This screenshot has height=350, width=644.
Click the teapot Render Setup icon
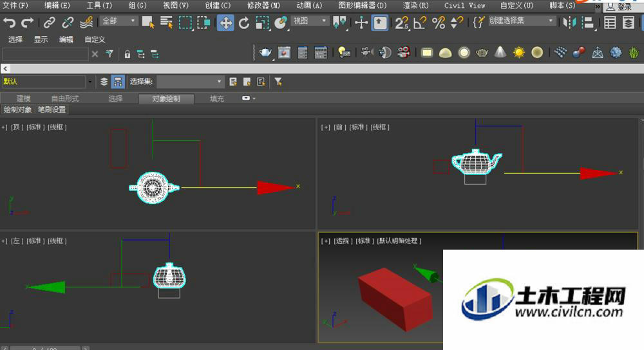[x=266, y=53]
